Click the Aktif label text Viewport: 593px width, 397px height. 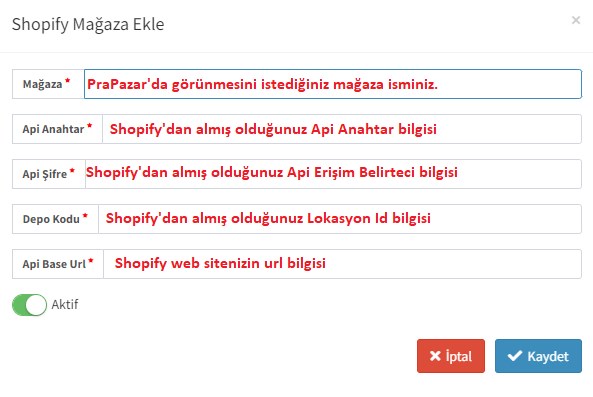coord(65,304)
